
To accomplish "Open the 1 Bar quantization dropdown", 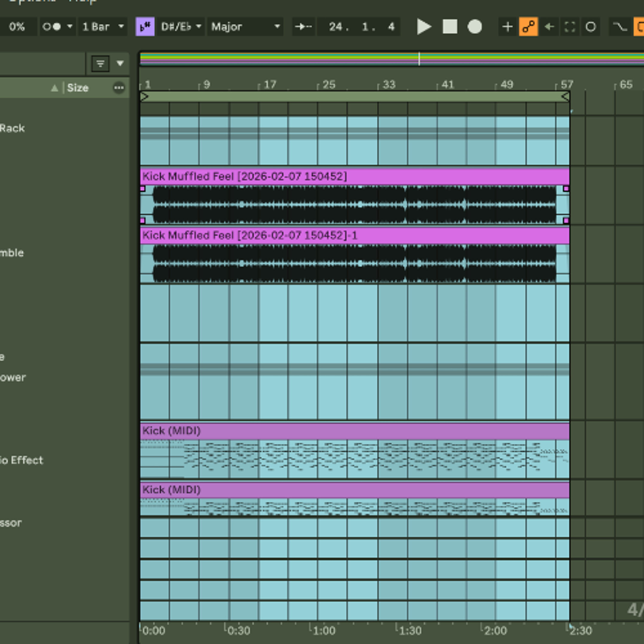I will pyautogui.click(x=103, y=27).
